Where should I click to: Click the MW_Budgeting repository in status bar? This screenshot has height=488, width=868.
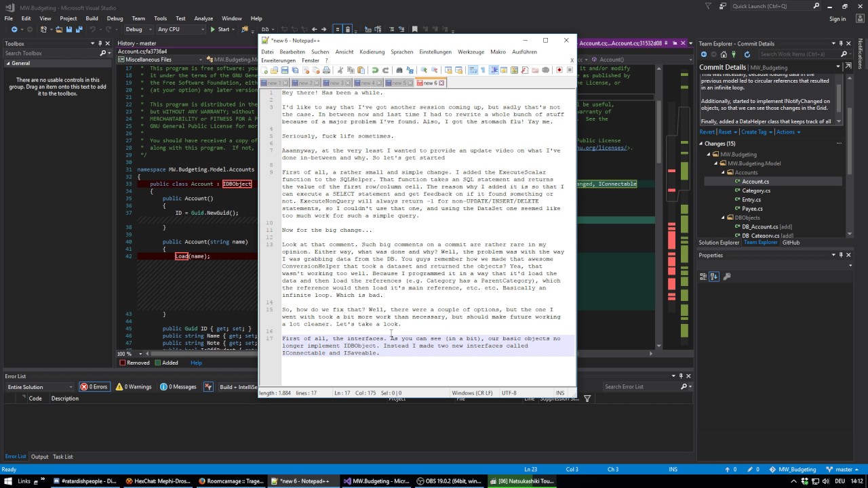[792, 469]
